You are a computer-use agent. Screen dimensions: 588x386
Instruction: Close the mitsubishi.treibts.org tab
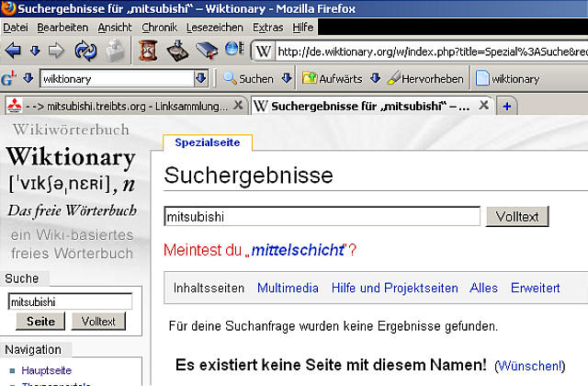(238, 105)
